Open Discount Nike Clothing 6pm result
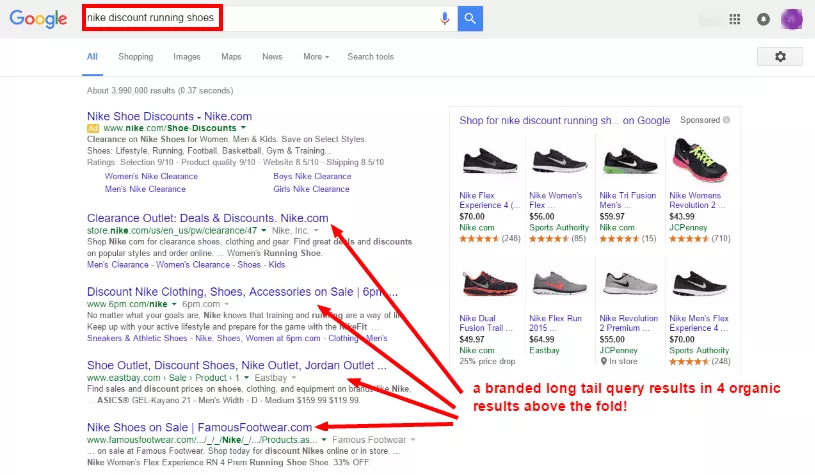815x475 pixels. point(242,292)
